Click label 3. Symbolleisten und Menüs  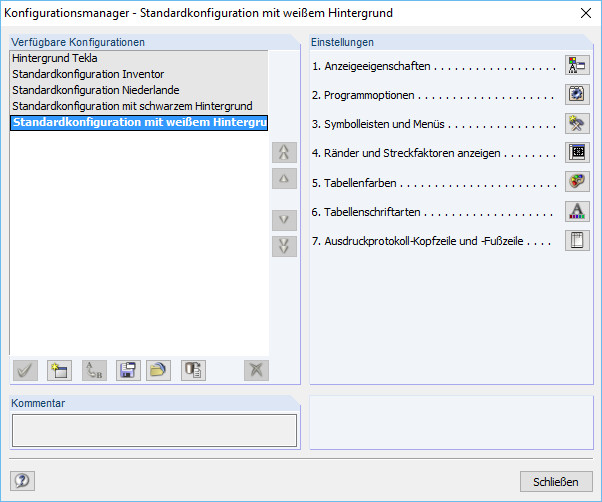[x=378, y=124]
